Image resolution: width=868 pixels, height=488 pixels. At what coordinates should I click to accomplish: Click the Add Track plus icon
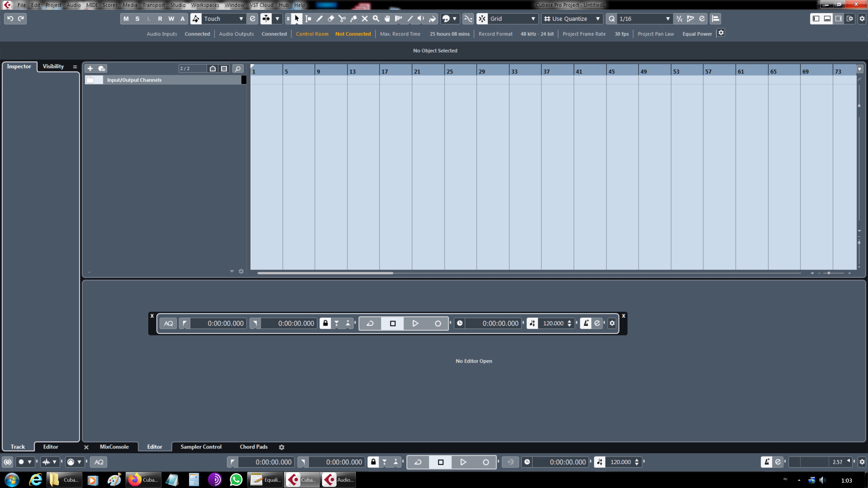point(90,69)
